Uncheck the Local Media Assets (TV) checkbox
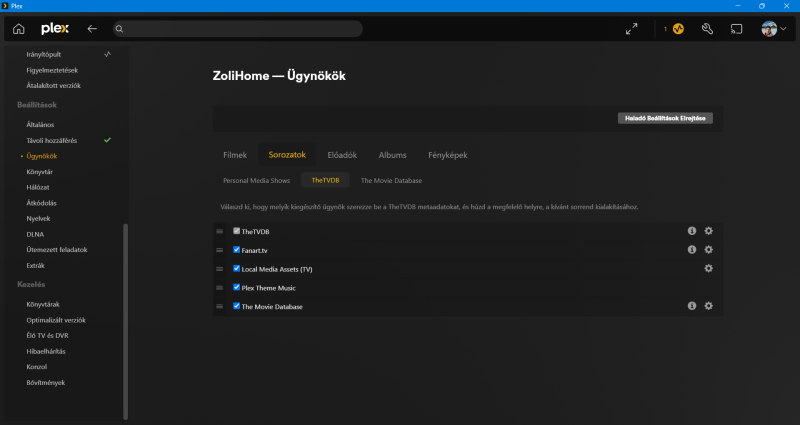The image size is (800, 425). pos(236,268)
